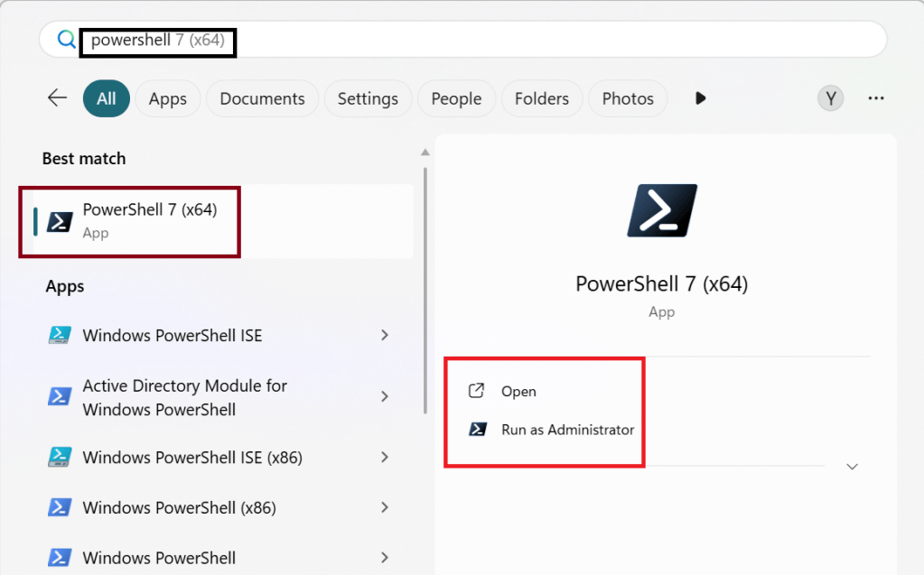The height and width of the screenshot is (575, 924).
Task: Choose Run as Administrator
Action: point(567,430)
